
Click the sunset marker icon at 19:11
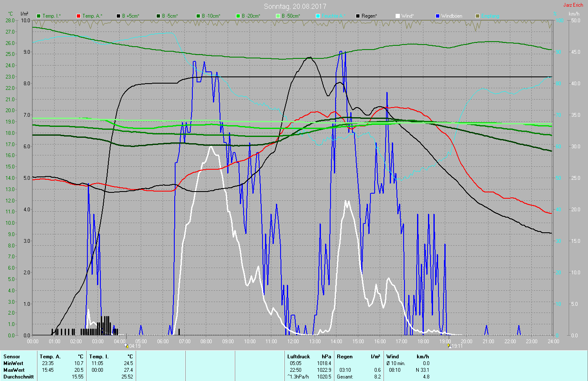tap(449, 346)
